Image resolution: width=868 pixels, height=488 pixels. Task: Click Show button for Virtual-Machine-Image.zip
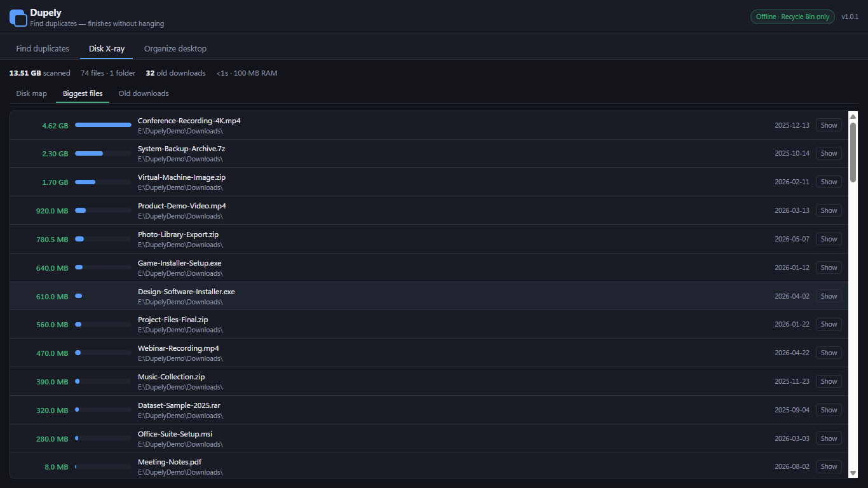pyautogui.click(x=829, y=182)
